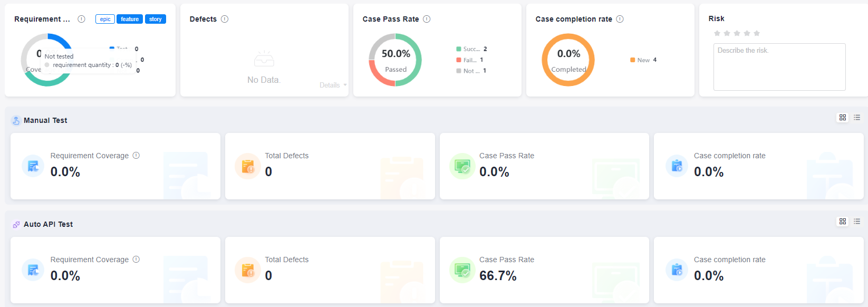Image resolution: width=868 pixels, height=307 pixels.
Task: Set risk rating to one star
Action: 717,33
